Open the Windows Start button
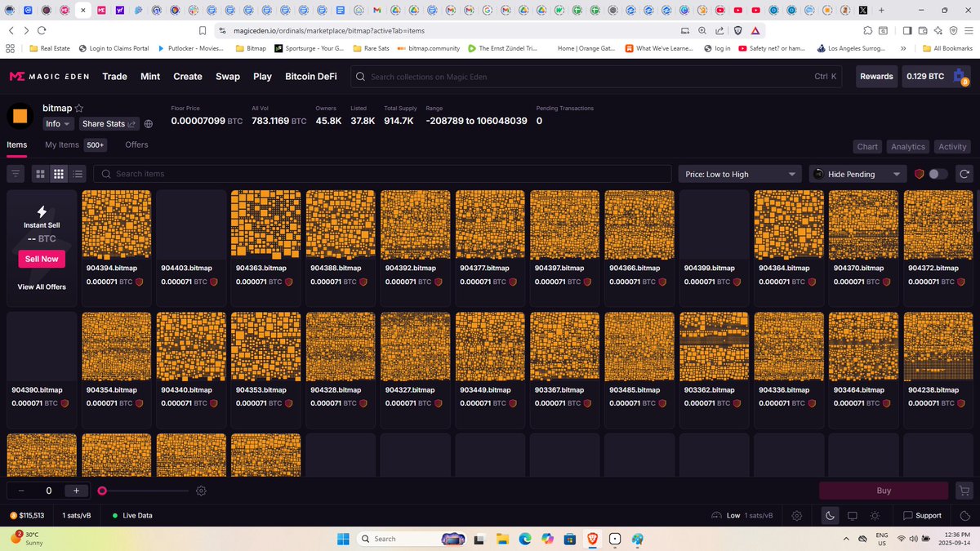The height and width of the screenshot is (551, 980). (343, 539)
